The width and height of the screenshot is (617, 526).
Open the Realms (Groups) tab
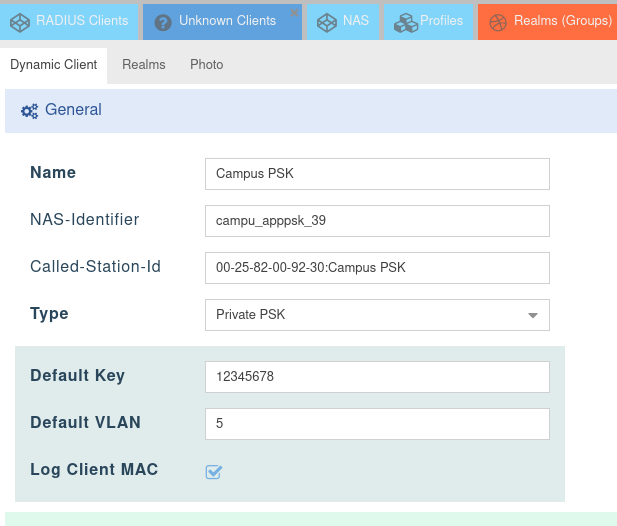pos(547,22)
